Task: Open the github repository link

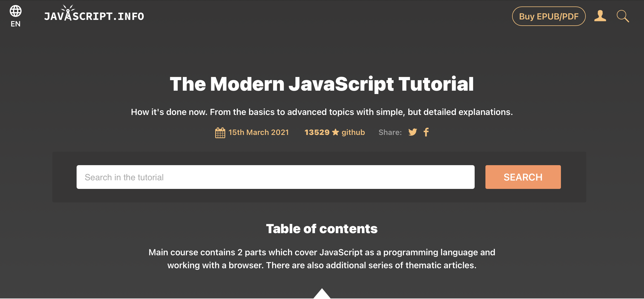Action: (353, 132)
